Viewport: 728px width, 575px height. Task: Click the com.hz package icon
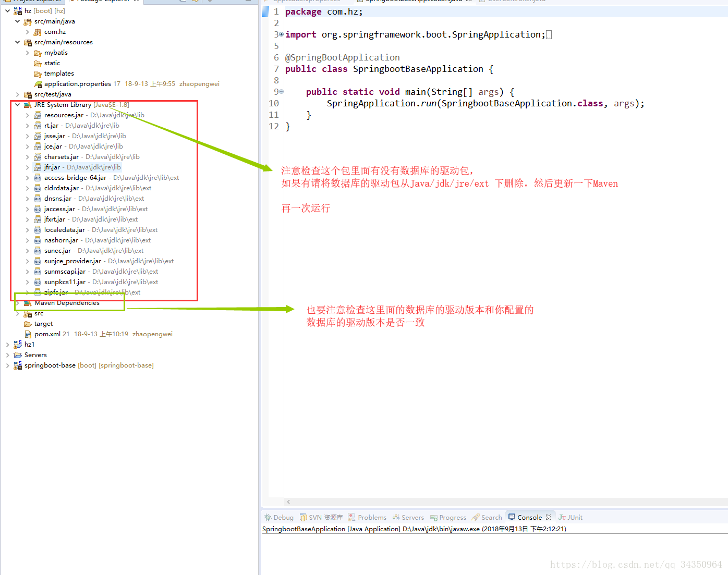tap(38, 32)
